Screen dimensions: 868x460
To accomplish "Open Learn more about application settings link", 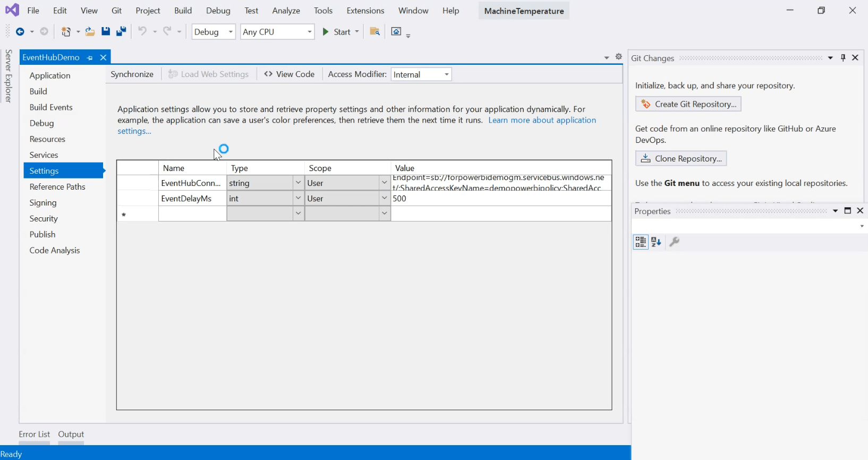I will pyautogui.click(x=542, y=121).
